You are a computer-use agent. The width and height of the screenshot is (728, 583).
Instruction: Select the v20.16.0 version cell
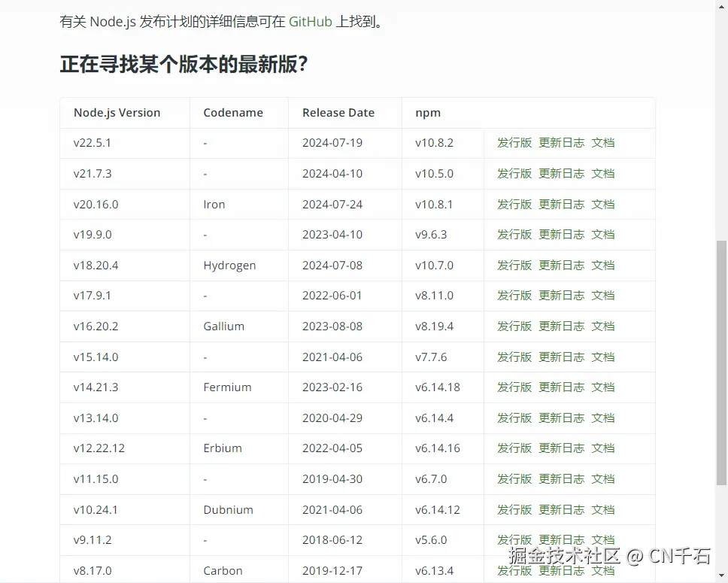tap(124, 205)
